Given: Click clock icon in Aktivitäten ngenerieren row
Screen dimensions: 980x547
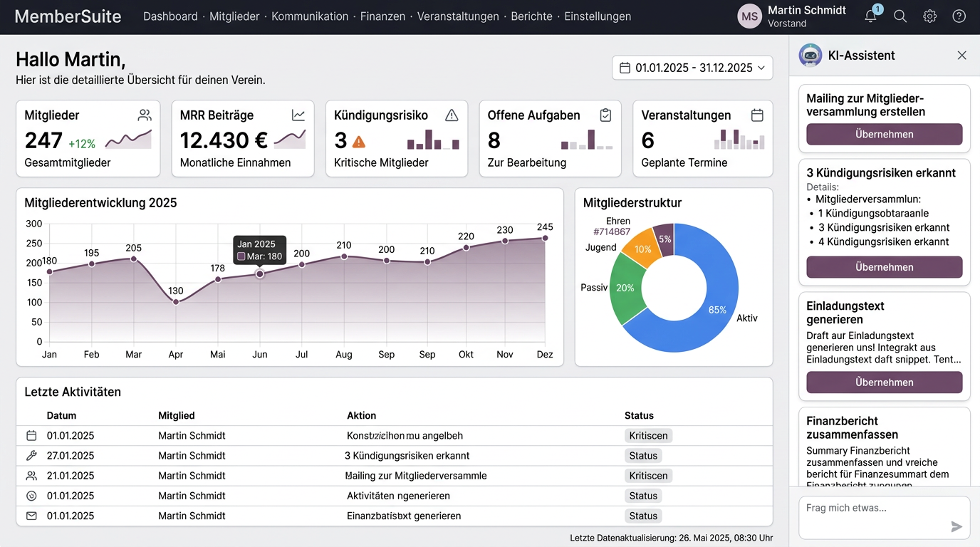Looking at the screenshot, I should (x=31, y=496).
